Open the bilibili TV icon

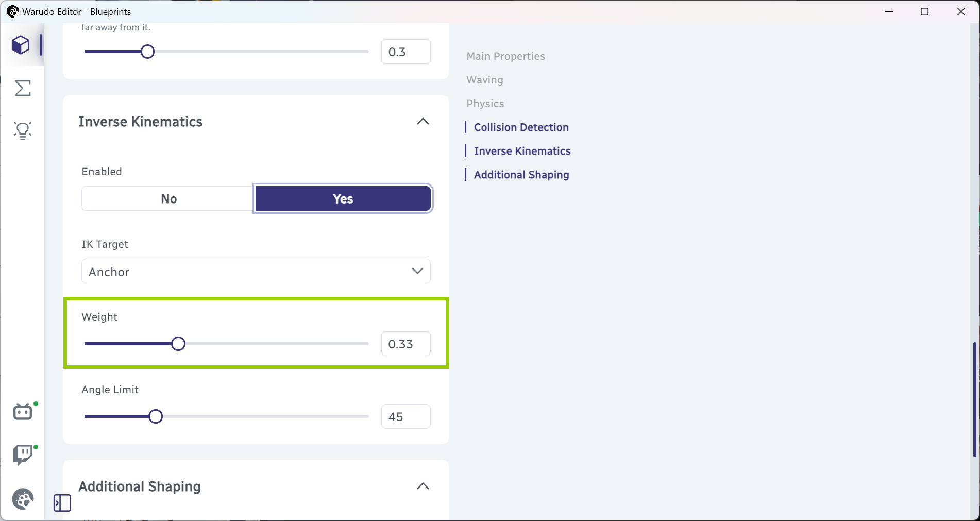point(23,412)
